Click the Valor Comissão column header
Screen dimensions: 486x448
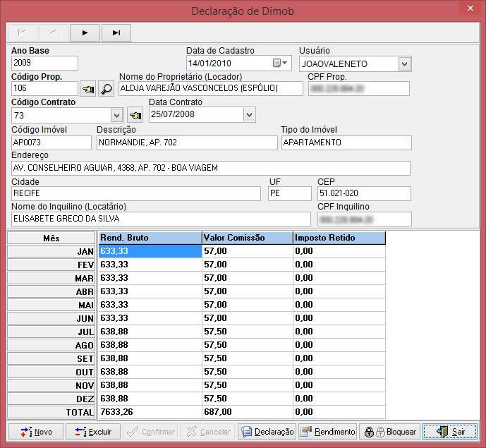247,238
